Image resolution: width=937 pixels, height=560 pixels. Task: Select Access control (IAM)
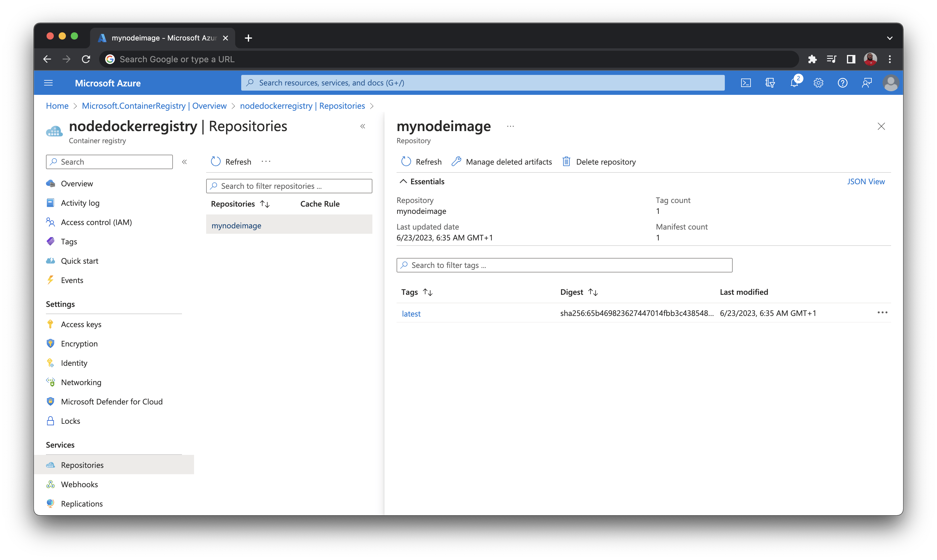point(96,222)
